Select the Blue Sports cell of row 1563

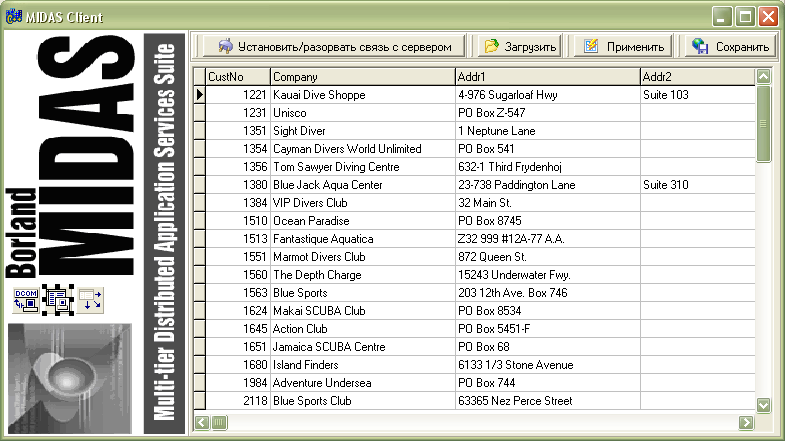click(x=362, y=293)
